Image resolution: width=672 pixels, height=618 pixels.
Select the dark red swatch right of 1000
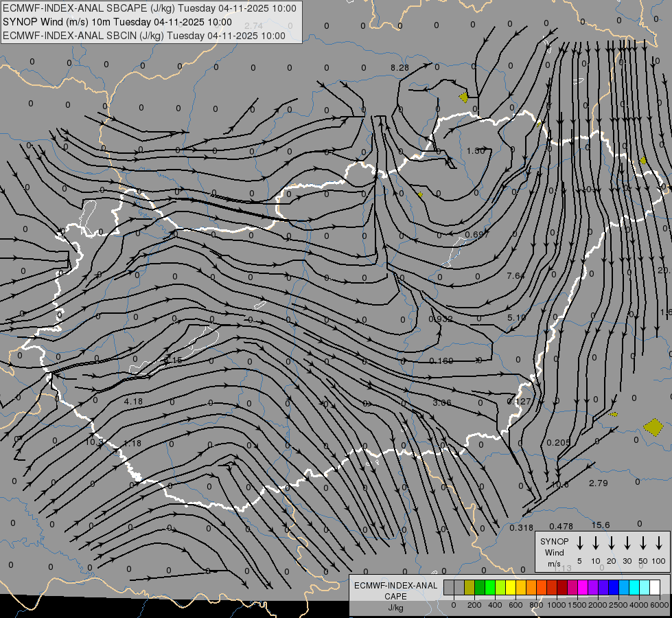click(562, 587)
